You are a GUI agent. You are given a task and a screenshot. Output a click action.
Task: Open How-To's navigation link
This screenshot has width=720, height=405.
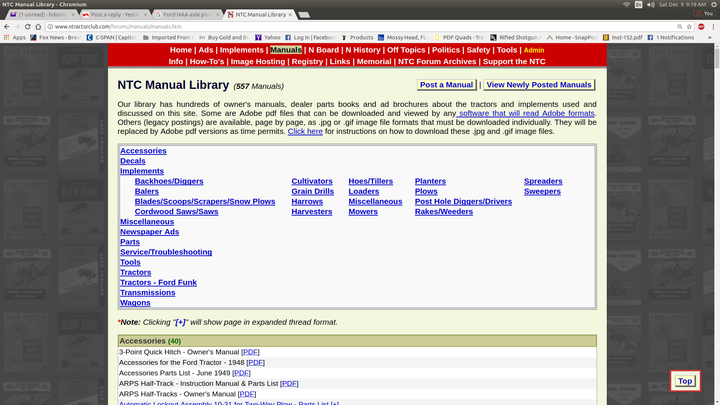coord(207,62)
